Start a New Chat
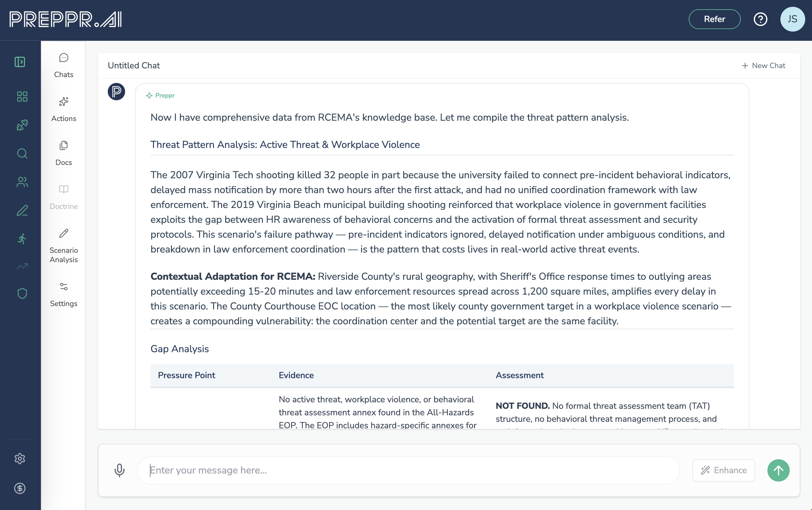Image resolution: width=812 pixels, height=510 pixels. point(763,66)
